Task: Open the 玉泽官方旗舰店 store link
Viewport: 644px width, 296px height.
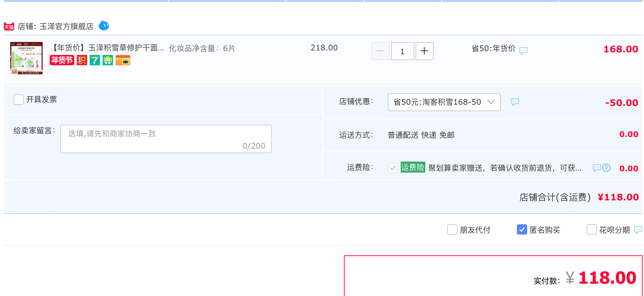Action: point(66,26)
